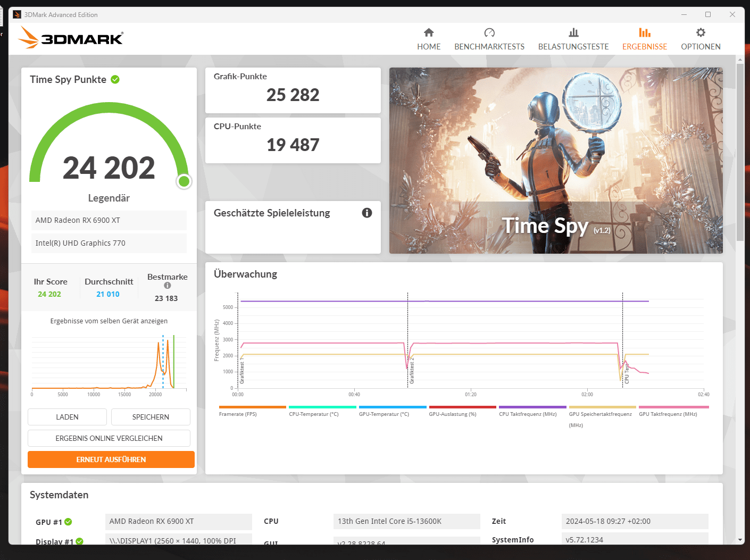This screenshot has height=560, width=750.
Task: Click the green checkmark next to Display #1
Action: coord(79,541)
